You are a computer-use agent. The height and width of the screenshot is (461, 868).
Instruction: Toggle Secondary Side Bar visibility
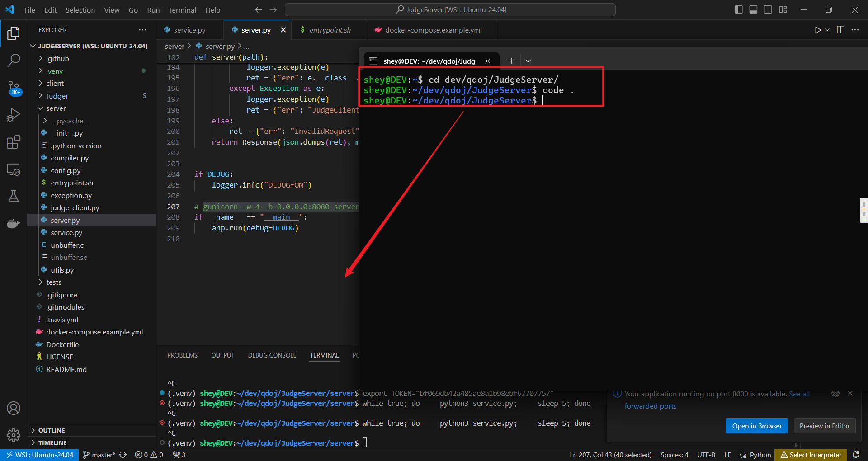point(768,9)
